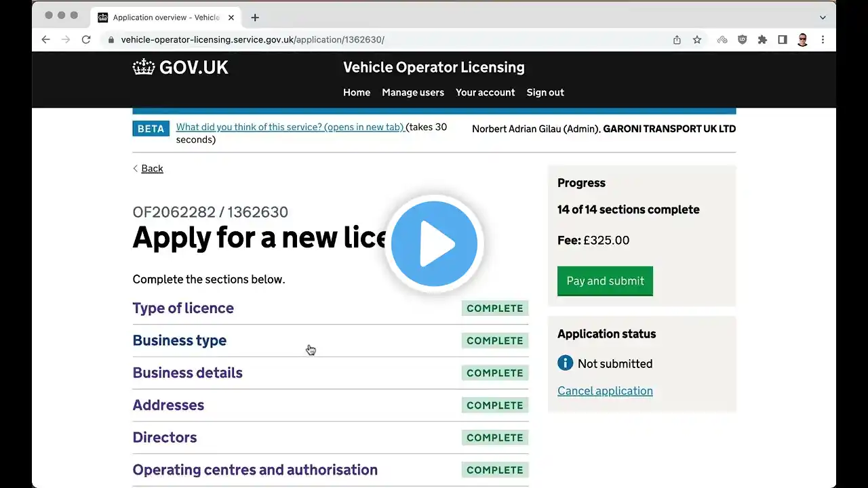868x488 pixels.
Task: Click the Fee: £325.00 text
Action: 593,240
